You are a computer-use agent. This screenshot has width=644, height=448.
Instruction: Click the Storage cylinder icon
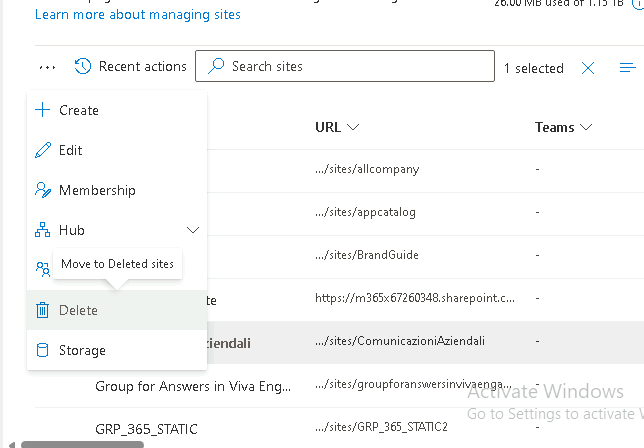point(42,350)
